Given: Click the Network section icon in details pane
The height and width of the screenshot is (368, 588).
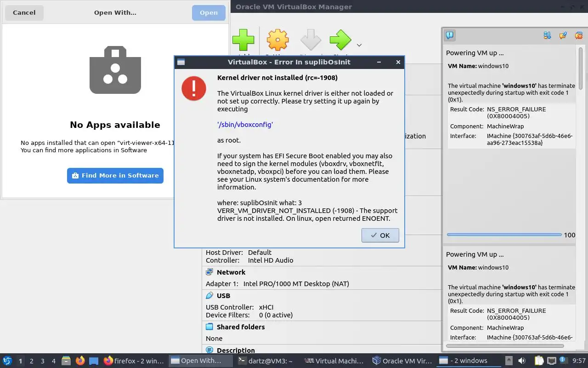Looking at the screenshot, I should click(209, 272).
